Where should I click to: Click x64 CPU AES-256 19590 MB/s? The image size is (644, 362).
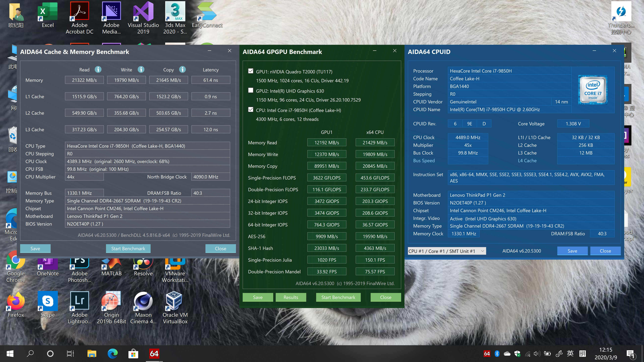pos(375,236)
